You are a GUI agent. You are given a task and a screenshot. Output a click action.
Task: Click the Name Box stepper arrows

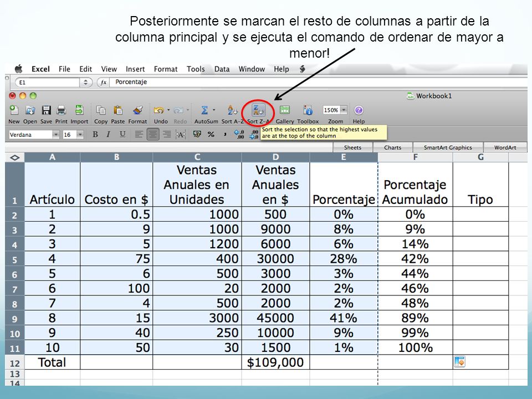click(85, 82)
